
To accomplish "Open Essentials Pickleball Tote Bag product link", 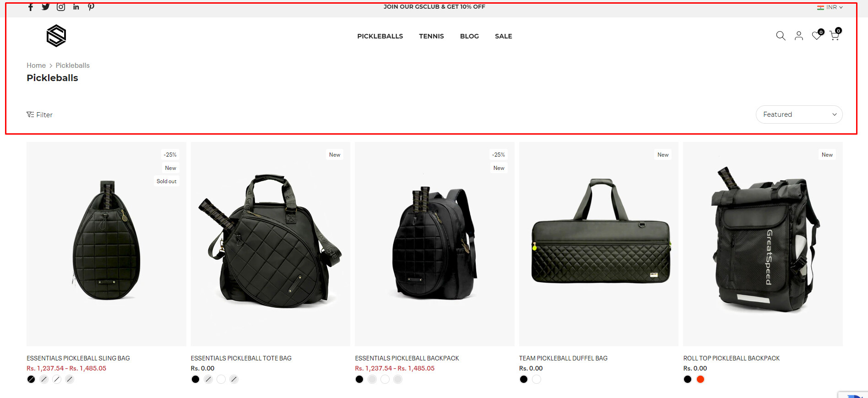I will [x=241, y=358].
